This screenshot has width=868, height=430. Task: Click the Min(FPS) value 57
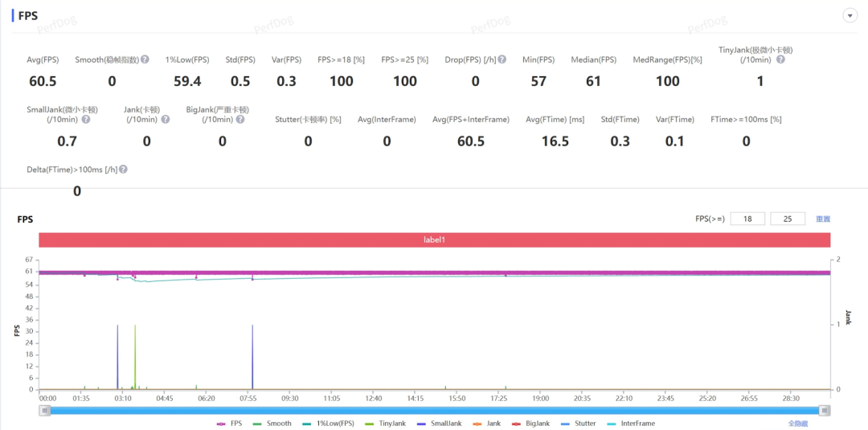point(538,81)
